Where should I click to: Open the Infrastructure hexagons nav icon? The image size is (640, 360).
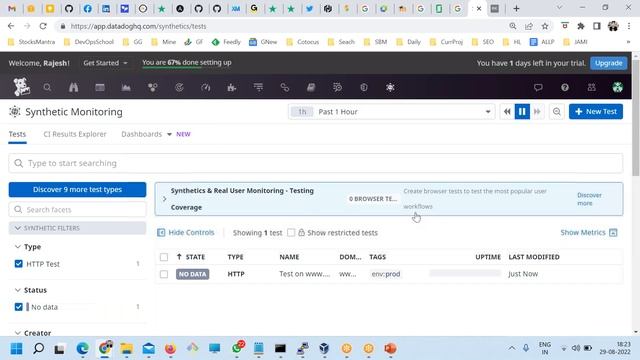[x=153, y=87]
